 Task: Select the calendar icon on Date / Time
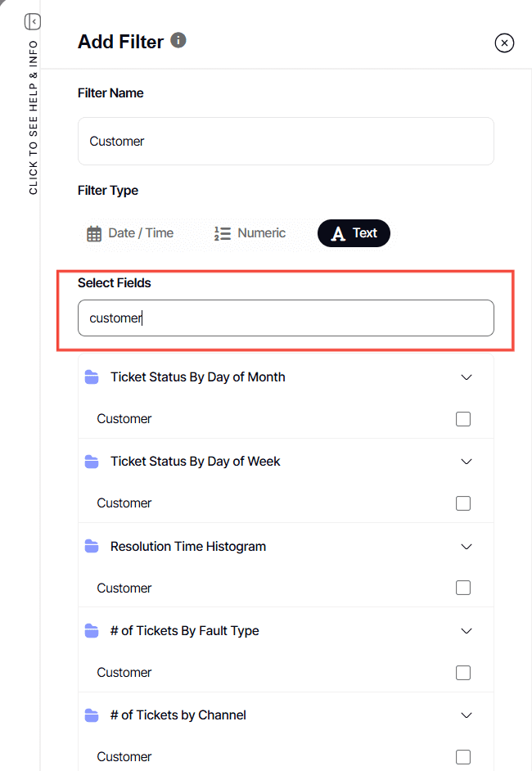click(x=93, y=232)
